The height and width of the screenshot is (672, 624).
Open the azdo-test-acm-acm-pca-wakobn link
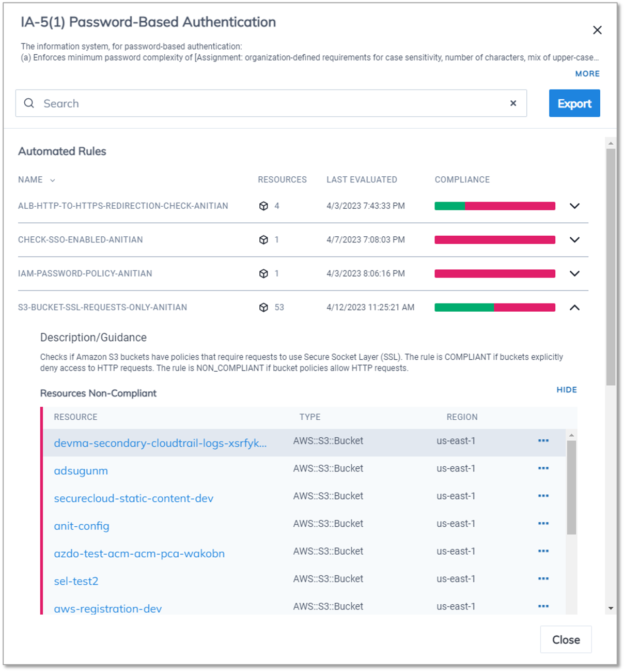click(139, 554)
